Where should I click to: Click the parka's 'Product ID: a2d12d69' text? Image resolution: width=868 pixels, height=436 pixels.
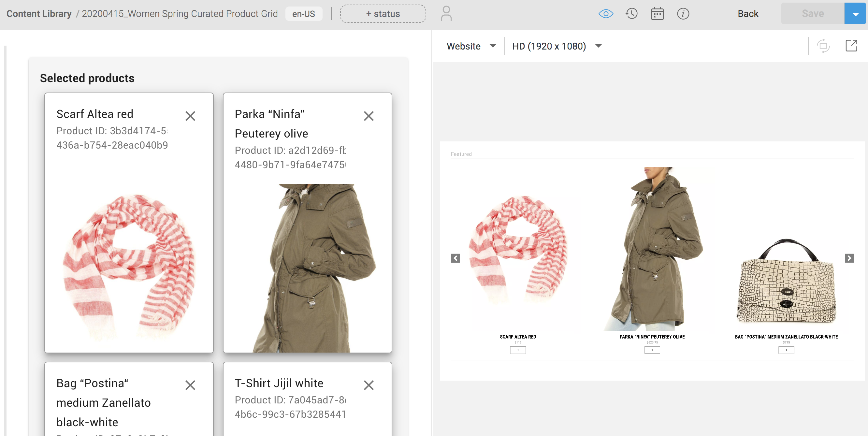point(290,157)
